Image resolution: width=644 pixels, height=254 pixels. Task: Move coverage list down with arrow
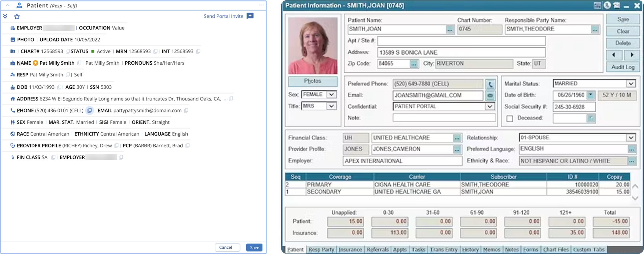coord(635,198)
